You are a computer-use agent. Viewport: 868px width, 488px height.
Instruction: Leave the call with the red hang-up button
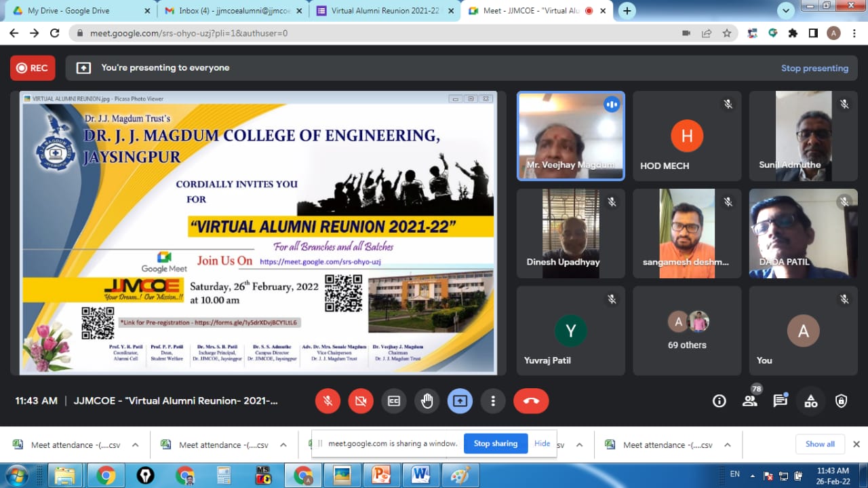tap(531, 401)
